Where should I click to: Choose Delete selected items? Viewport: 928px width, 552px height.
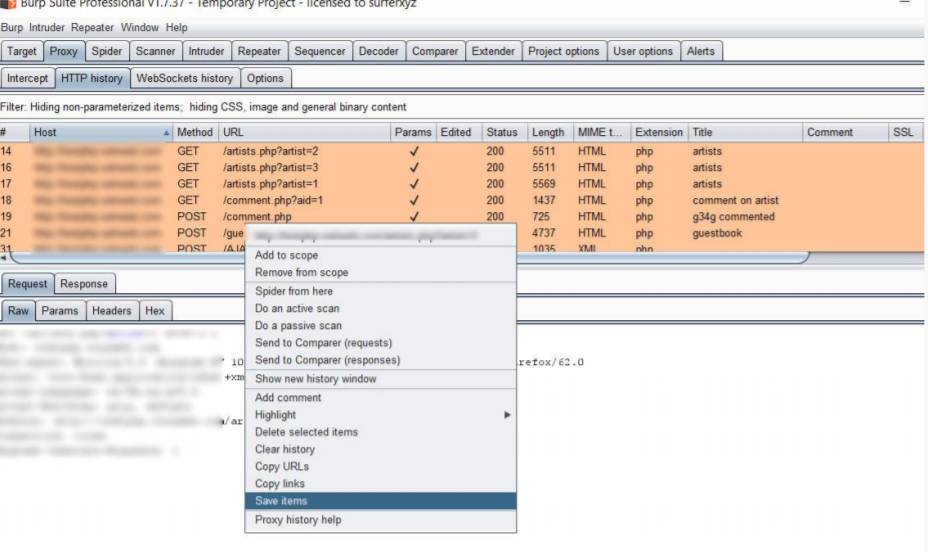pos(381,432)
